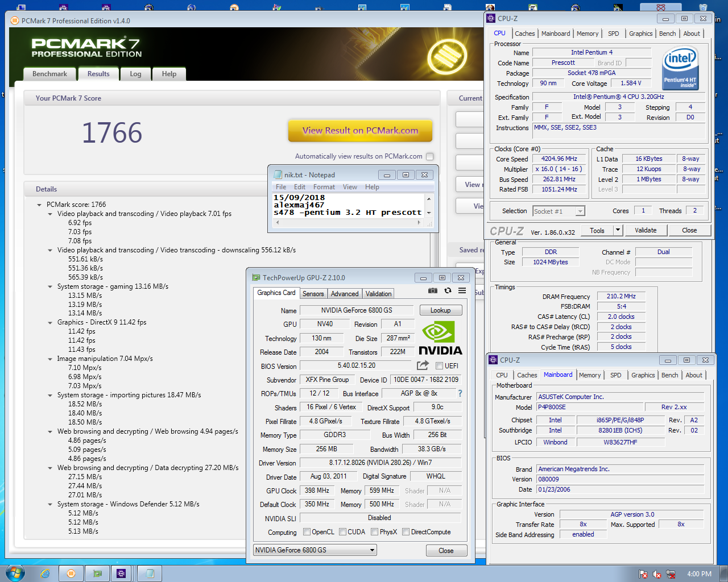Screen dimensions: 728x582
Task: Toggle the PhysX checkbox
Action: click(x=375, y=532)
